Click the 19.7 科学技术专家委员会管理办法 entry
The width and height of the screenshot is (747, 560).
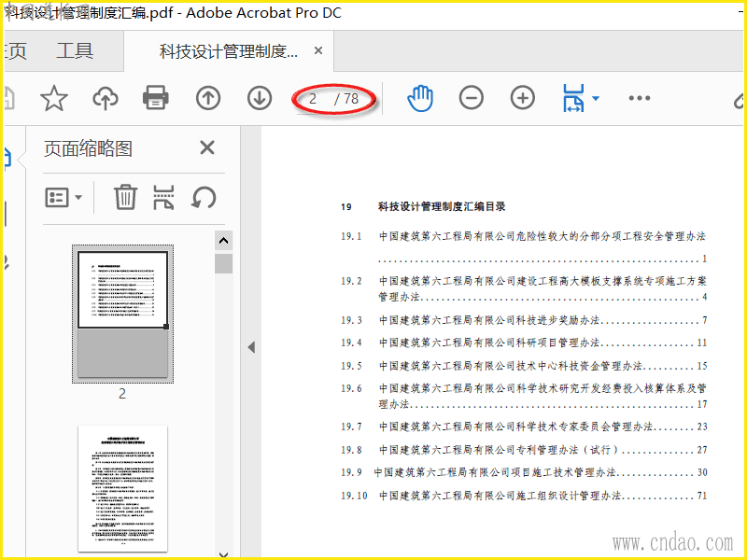[523, 427]
